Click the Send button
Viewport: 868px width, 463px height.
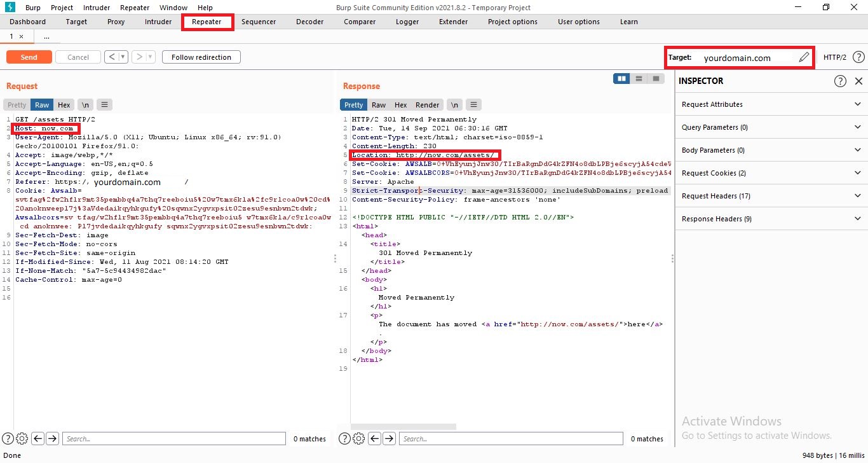(x=29, y=57)
